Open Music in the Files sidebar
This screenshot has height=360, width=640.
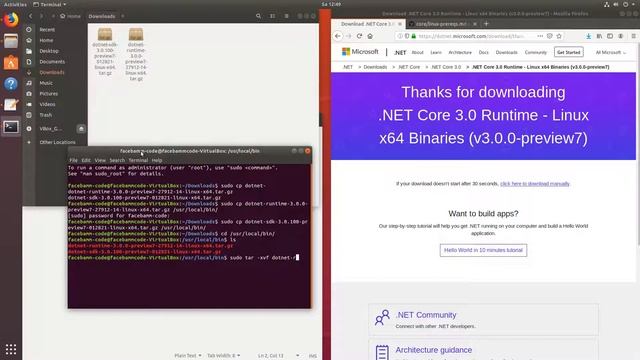(46, 83)
